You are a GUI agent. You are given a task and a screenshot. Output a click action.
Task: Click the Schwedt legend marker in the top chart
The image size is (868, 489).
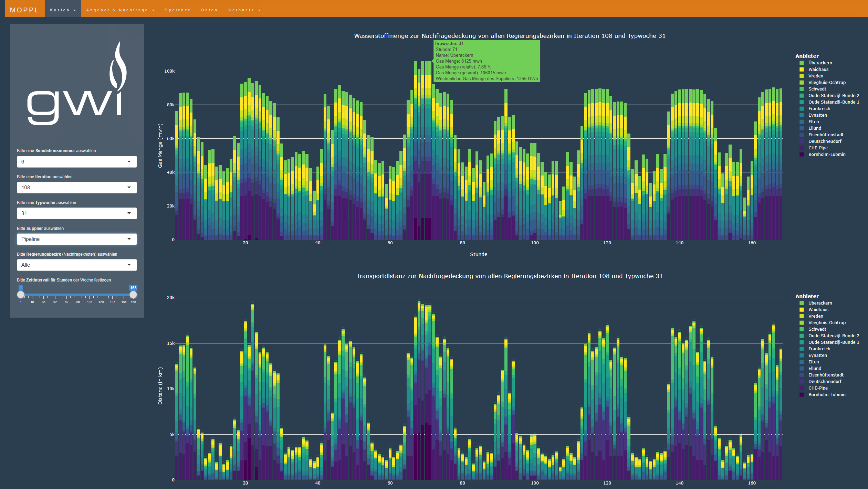tap(802, 89)
